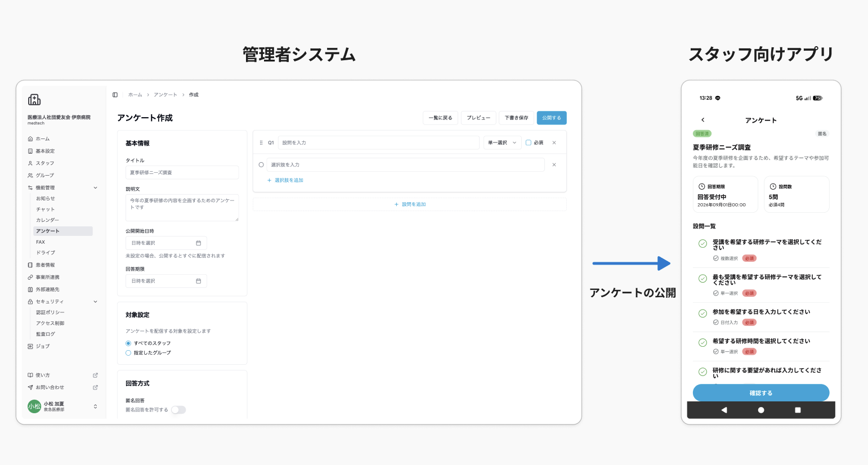
Task: Collapse the セキュリティ sidebar section chevron
Action: pyautogui.click(x=95, y=302)
